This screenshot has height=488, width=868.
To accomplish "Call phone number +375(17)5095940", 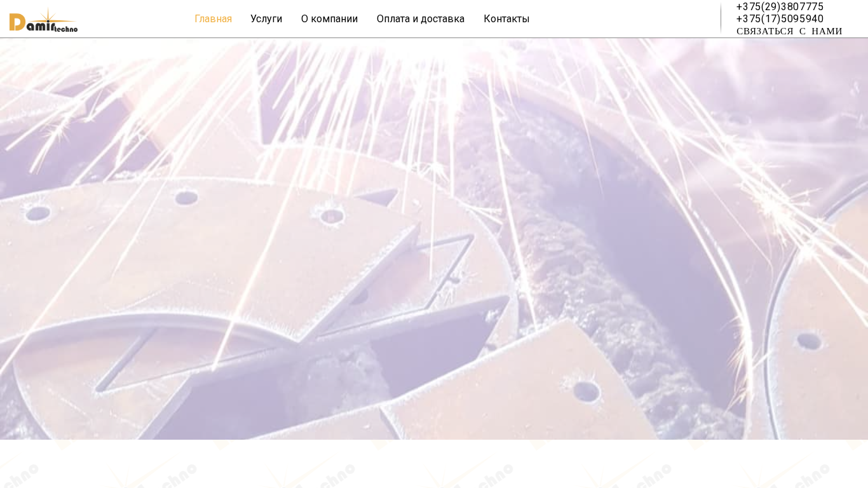I will point(780,18).
